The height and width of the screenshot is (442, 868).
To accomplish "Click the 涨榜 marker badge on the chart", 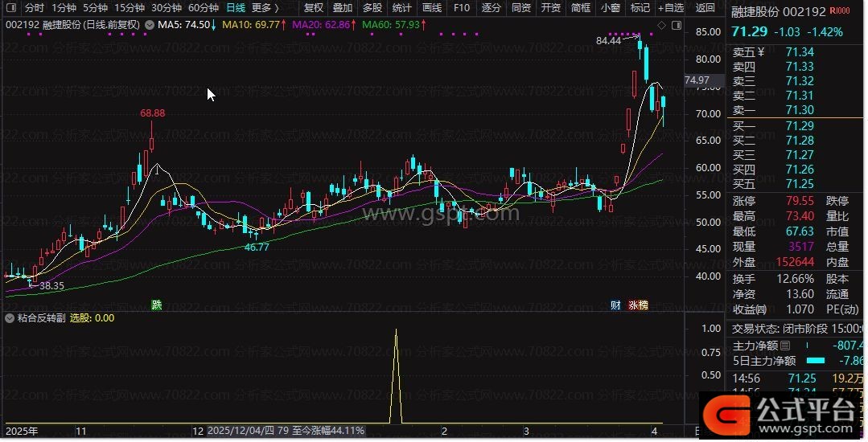I will click(x=637, y=305).
